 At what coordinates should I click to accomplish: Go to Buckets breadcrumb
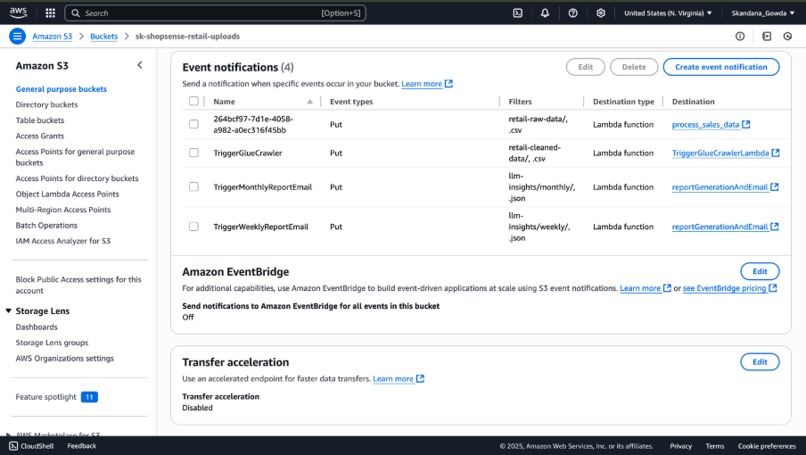click(x=104, y=37)
